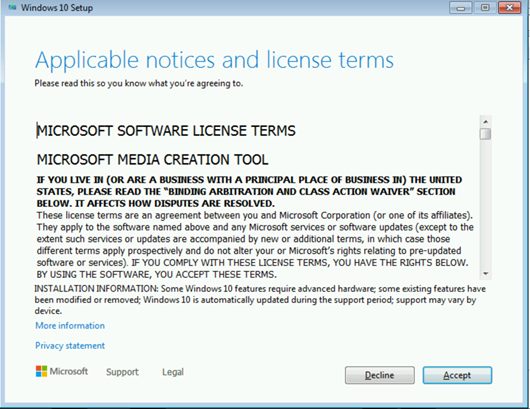Minimize the Windows 10 Setup window
530x409 pixels.
coord(461,7)
